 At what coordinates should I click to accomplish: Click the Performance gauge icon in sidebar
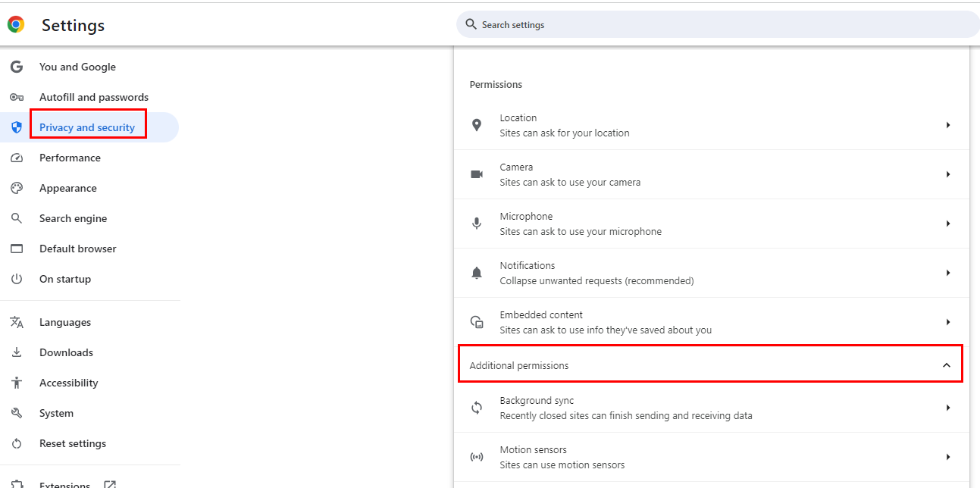click(17, 158)
